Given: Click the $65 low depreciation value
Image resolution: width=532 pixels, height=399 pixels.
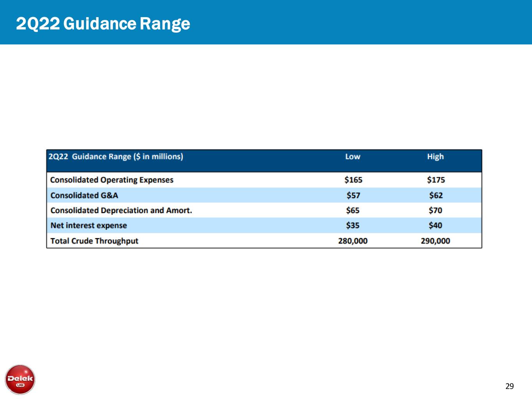Looking at the screenshot, I should click(x=353, y=210).
